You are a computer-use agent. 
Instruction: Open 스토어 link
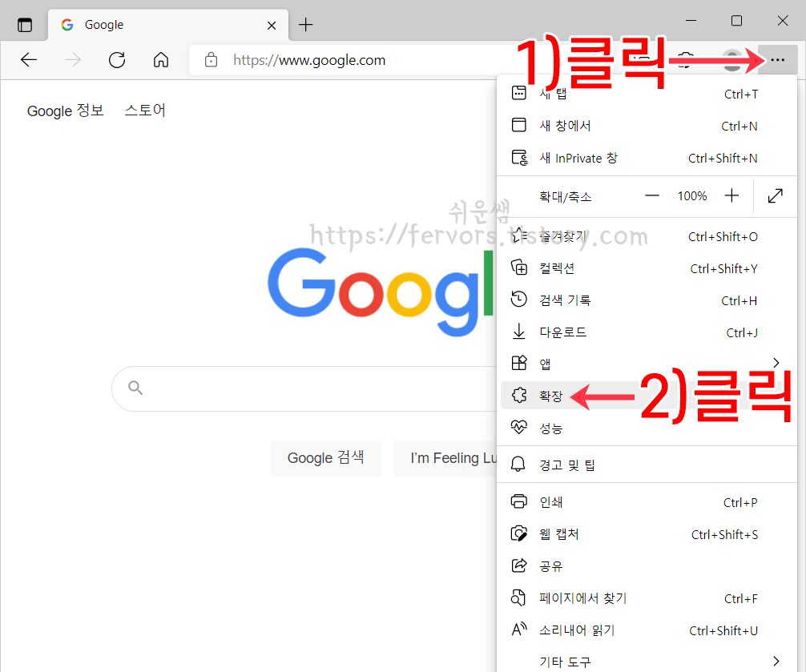pyautogui.click(x=145, y=110)
